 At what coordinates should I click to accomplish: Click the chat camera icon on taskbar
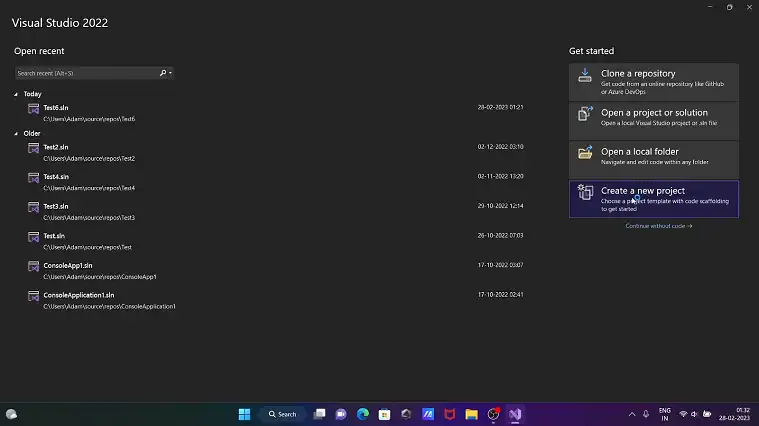(x=341, y=414)
